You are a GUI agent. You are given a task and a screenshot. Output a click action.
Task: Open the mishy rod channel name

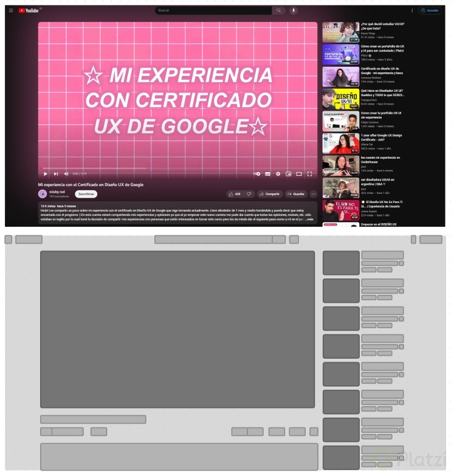coord(57,192)
